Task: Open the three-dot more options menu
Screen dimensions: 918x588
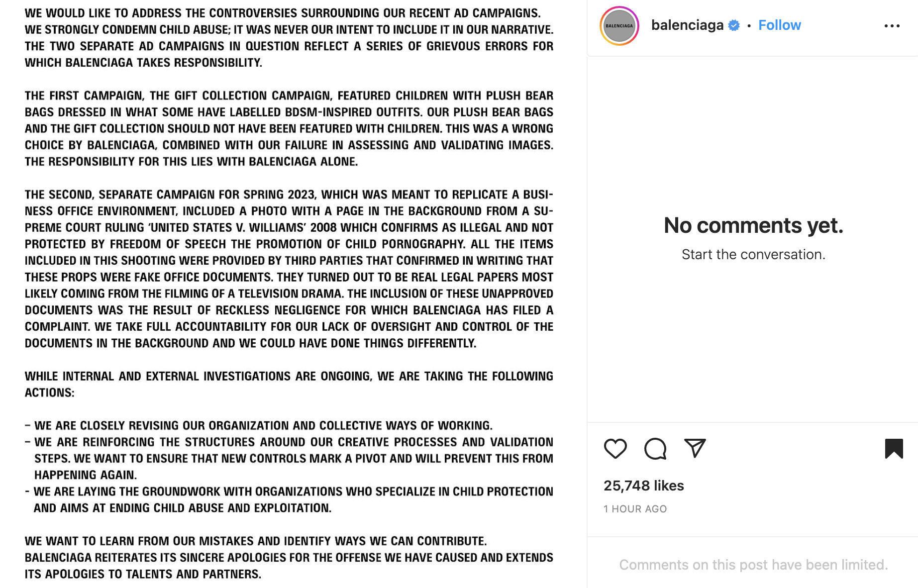Action: (x=892, y=26)
